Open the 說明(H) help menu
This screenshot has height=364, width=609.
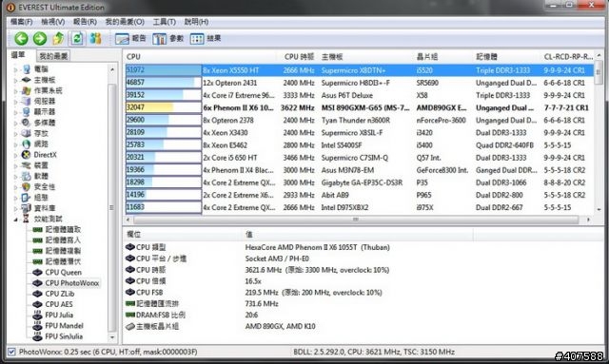(x=197, y=22)
